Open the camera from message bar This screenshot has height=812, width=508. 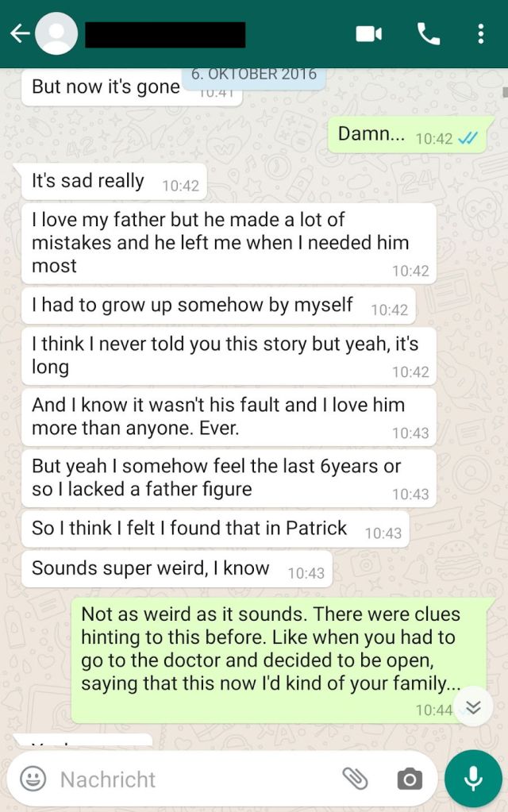[x=410, y=779]
